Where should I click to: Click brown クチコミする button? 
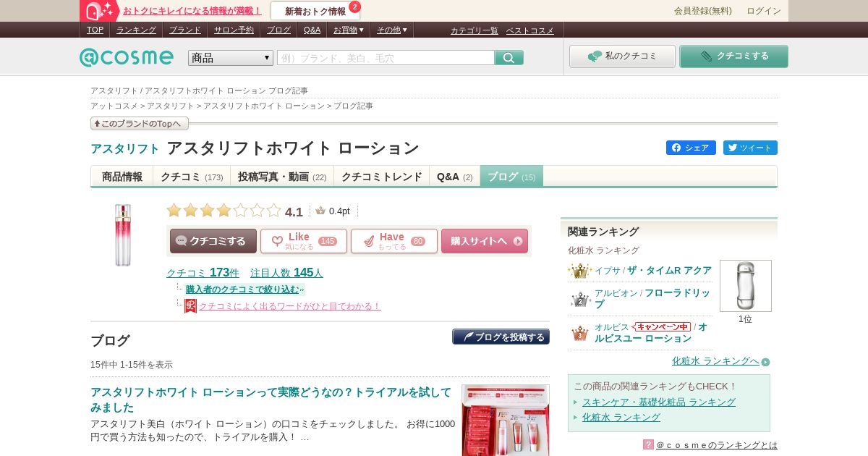pos(213,241)
